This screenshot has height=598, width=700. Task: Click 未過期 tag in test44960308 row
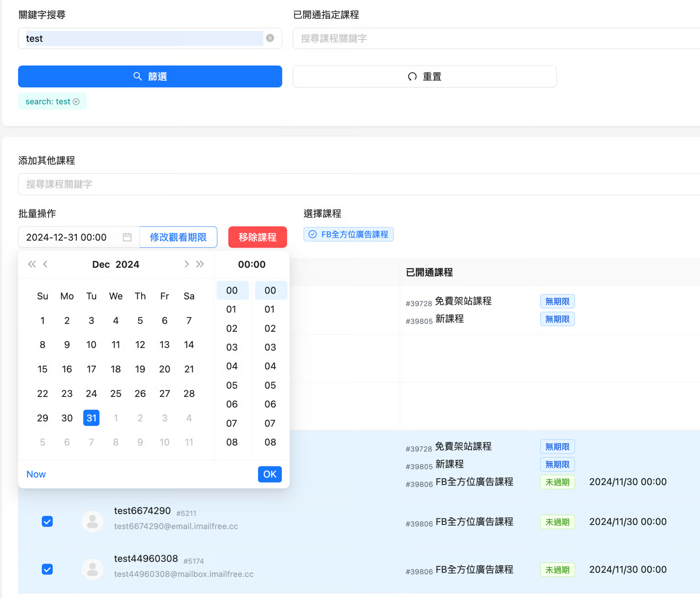click(x=557, y=570)
